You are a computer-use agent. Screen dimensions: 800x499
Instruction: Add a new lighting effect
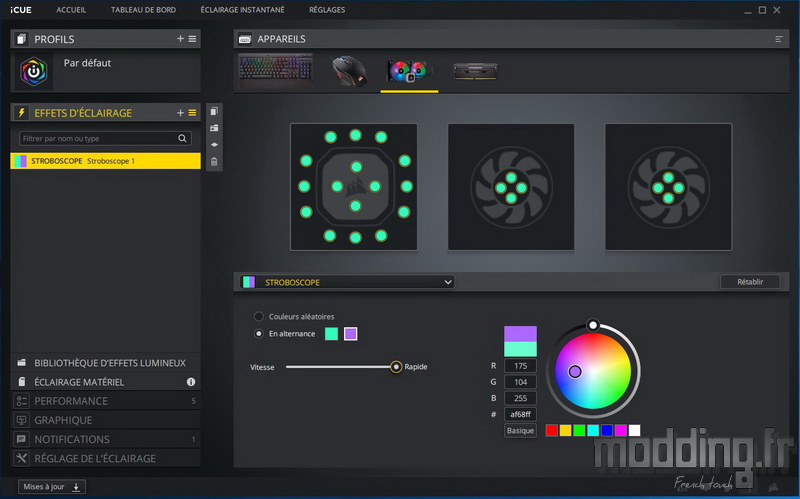tap(180, 113)
